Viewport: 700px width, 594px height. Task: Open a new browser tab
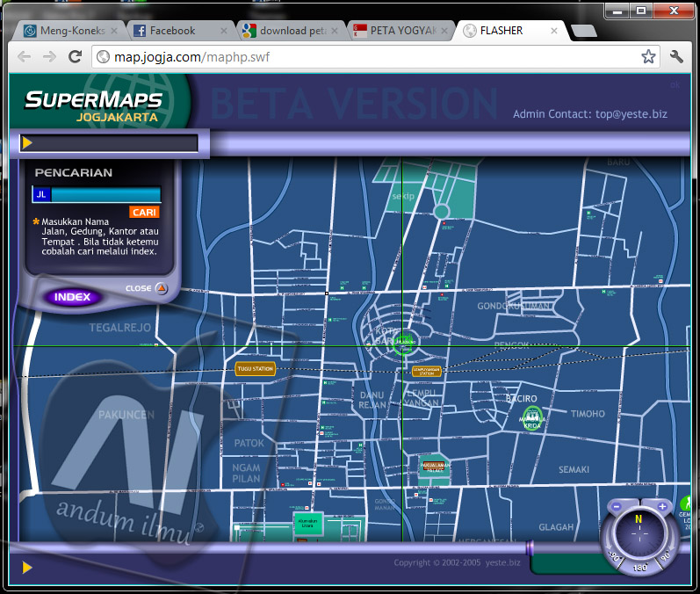(x=584, y=31)
